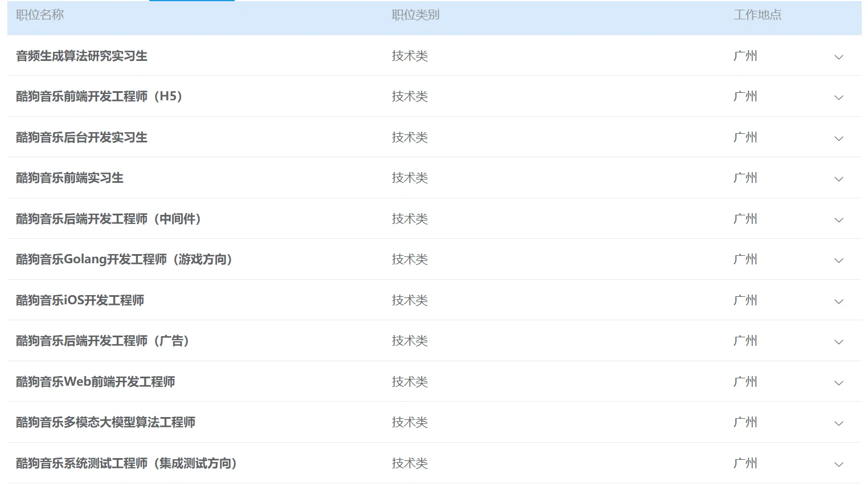This screenshot has height=486, width=868.
Task: Open job title 酷狗音乐iOS开发工程师
Action: click(x=80, y=300)
